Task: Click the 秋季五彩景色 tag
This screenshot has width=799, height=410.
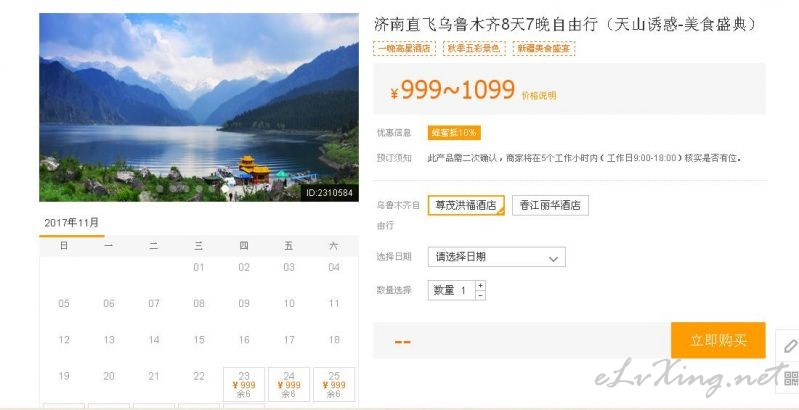Action: click(x=474, y=48)
